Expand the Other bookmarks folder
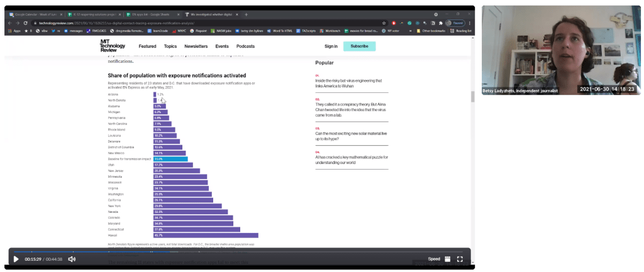The height and width of the screenshot is (272, 644). point(431,30)
